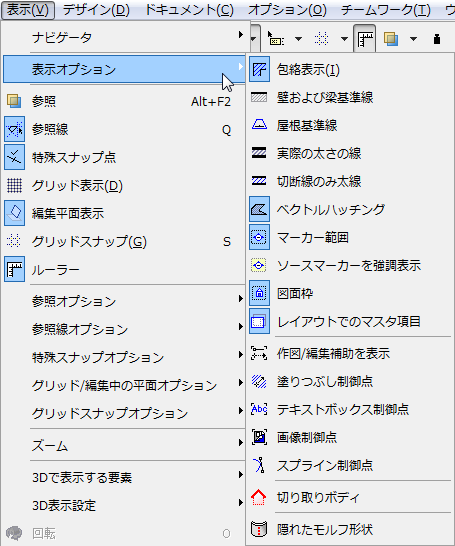Toggle 屋根基準線 display

351,125
